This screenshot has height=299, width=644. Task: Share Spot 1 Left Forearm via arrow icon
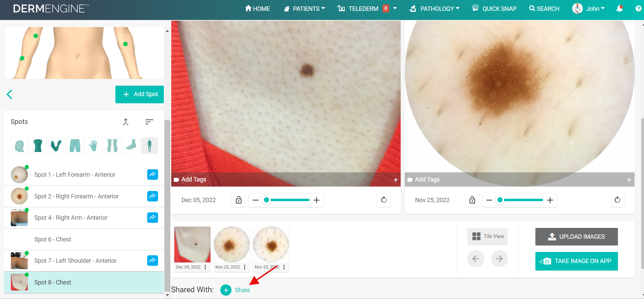[153, 174]
